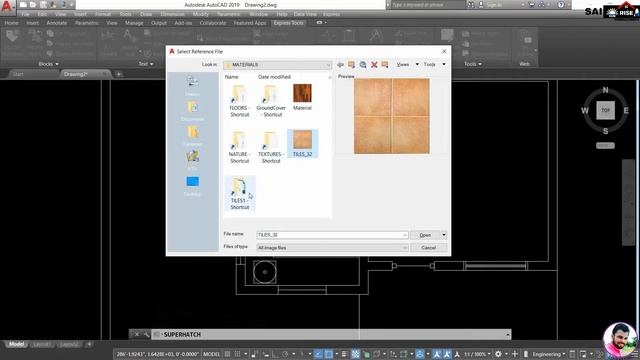Toggle polar tracking in status bar
The width and height of the screenshot is (640, 360).
[285, 354]
